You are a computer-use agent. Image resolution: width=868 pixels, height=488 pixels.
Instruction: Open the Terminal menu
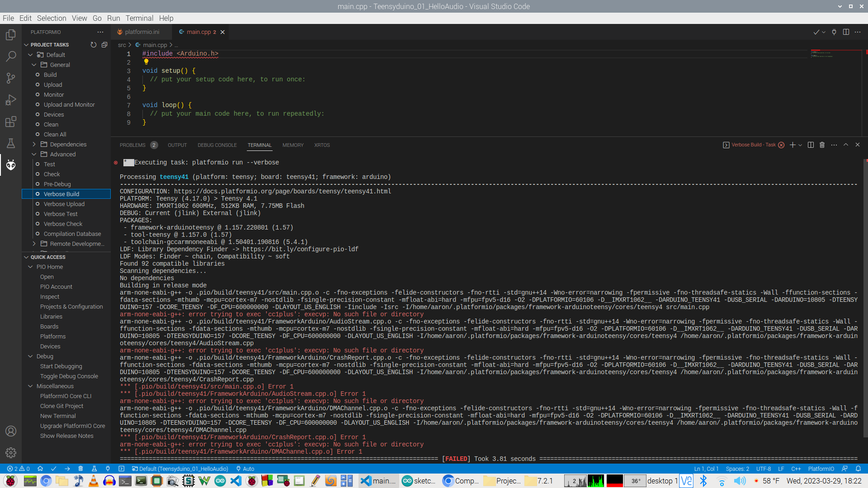coord(139,18)
